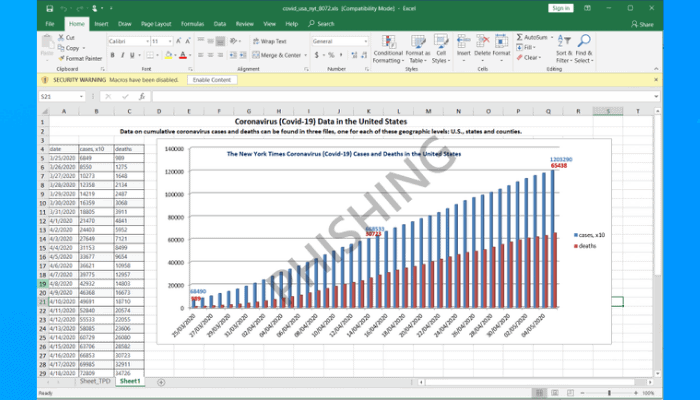Click Enable Content button

click(x=212, y=80)
